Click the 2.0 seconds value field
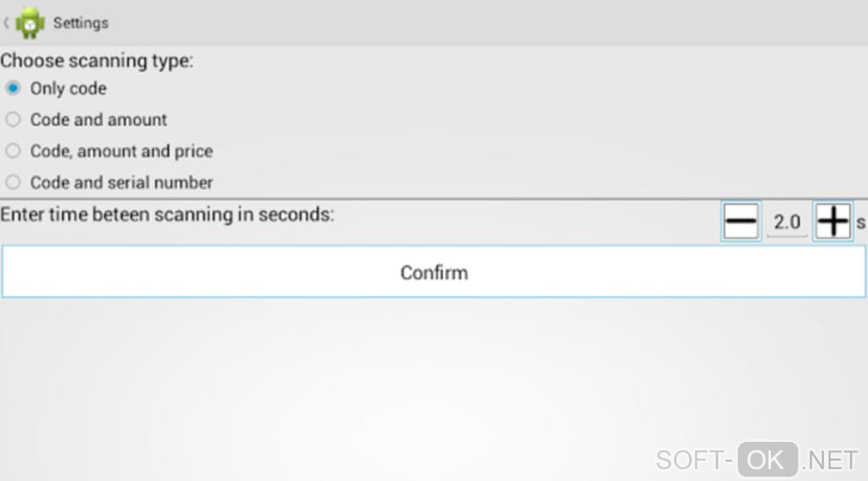Screen dimensions: 868x481 pos(787,222)
